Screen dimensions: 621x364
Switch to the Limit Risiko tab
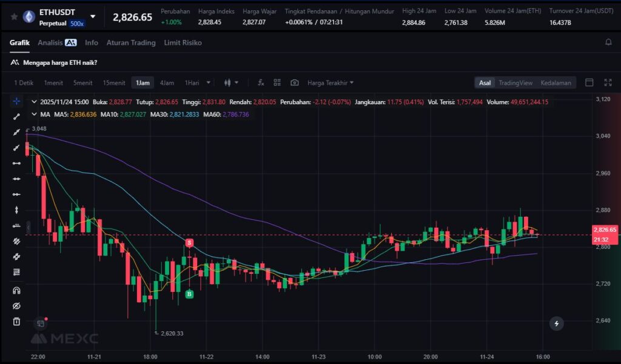[x=183, y=43]
